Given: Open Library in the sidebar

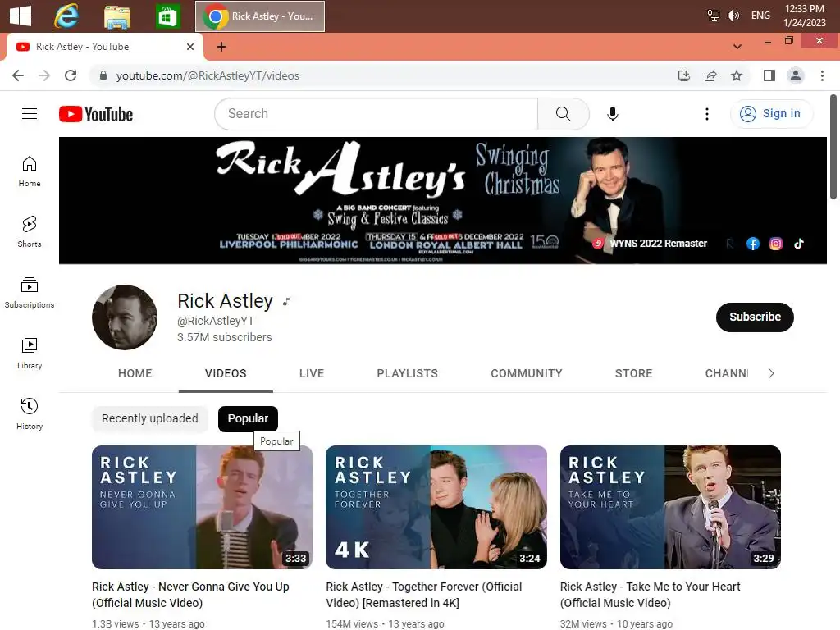Looking at the screenshot, I should pos(30,354).
